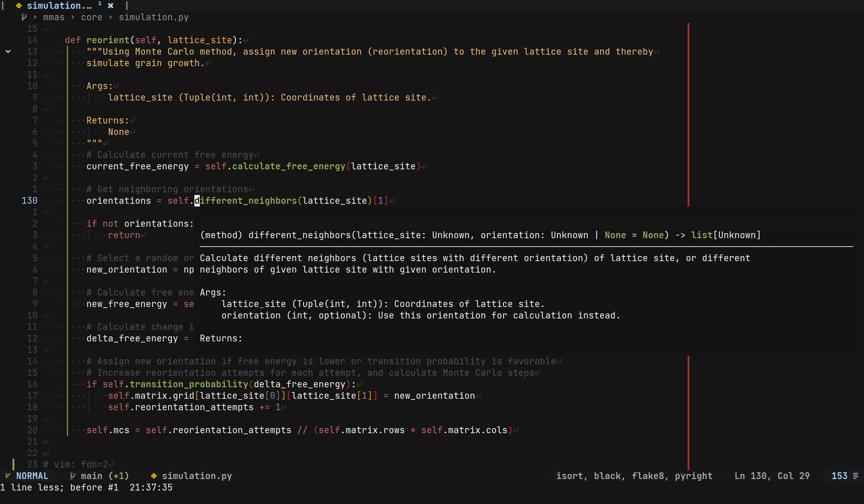Expand the core breadcrumb chevron
The width and height of the screenshot is (864, 504).
[110, 17]
